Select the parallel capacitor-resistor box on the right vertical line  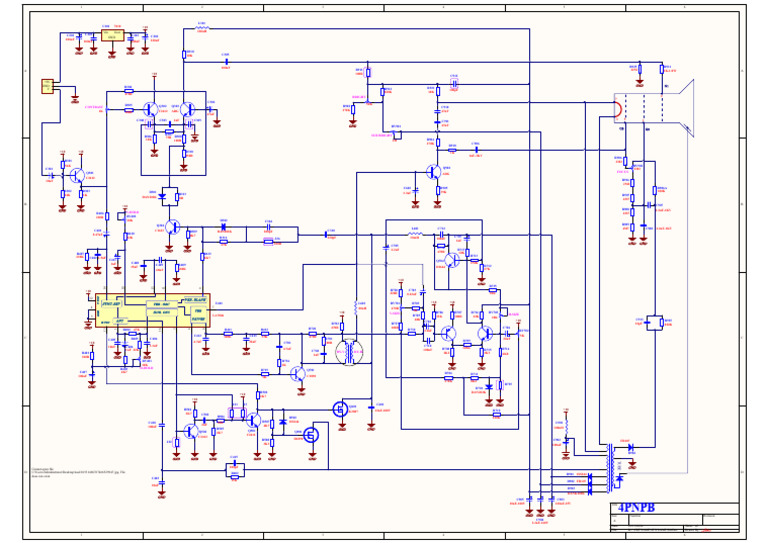[655, 322]
